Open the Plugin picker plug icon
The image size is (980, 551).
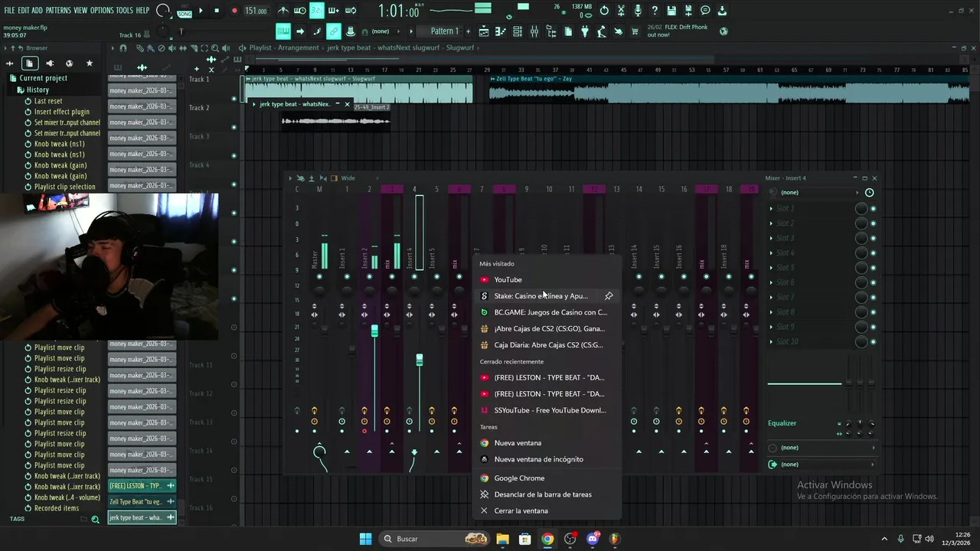click(x=585, y=31)
